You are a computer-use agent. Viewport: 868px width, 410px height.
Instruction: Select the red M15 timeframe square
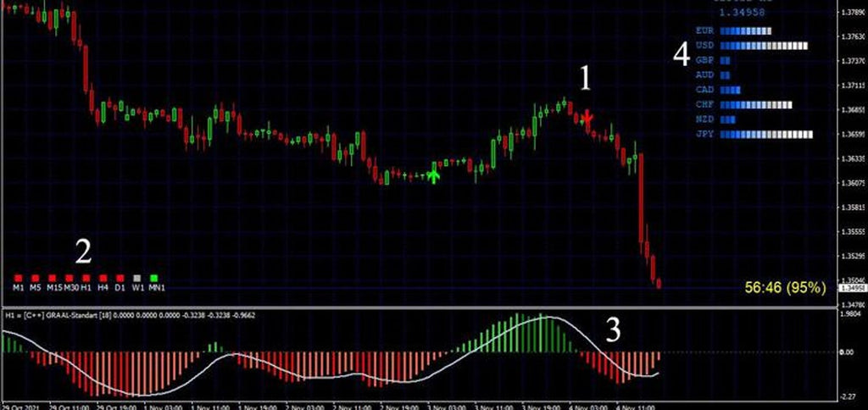point(53,277)
